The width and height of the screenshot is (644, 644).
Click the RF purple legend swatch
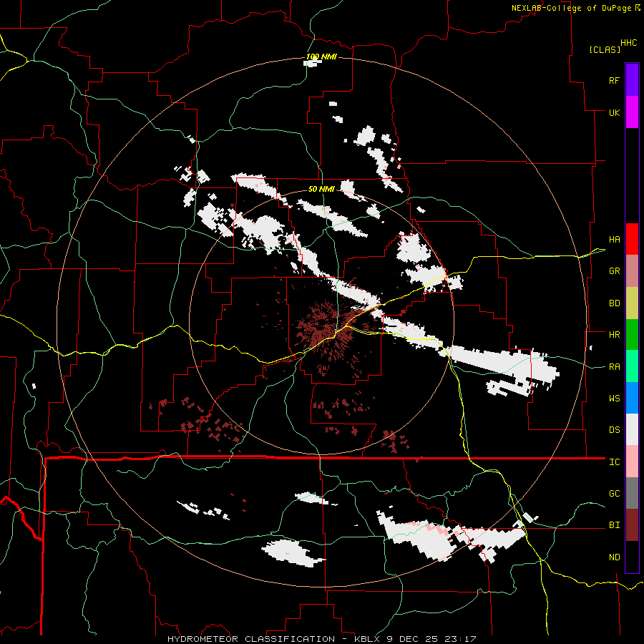tap(632, 80)
